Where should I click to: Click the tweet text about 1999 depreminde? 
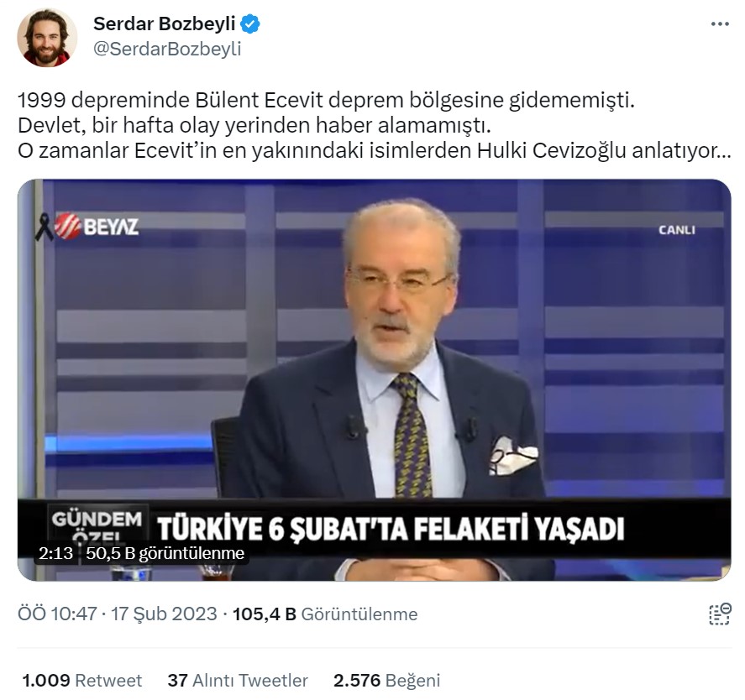[374, 125]
